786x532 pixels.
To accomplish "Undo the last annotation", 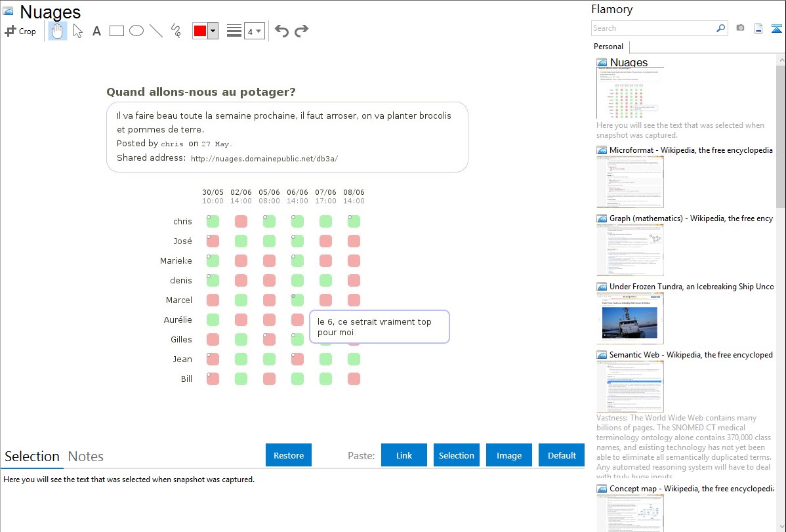I will click(281, 31).
